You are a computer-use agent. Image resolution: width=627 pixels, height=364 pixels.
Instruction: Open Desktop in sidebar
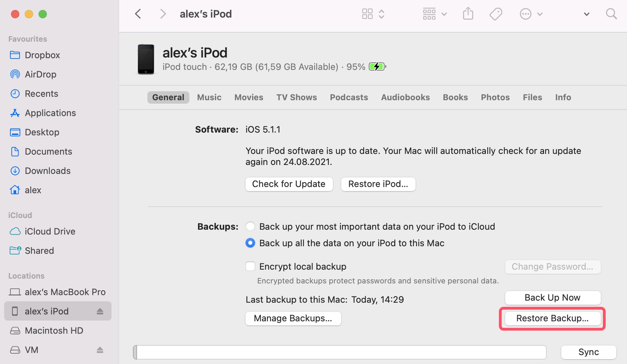coord(58,132)
